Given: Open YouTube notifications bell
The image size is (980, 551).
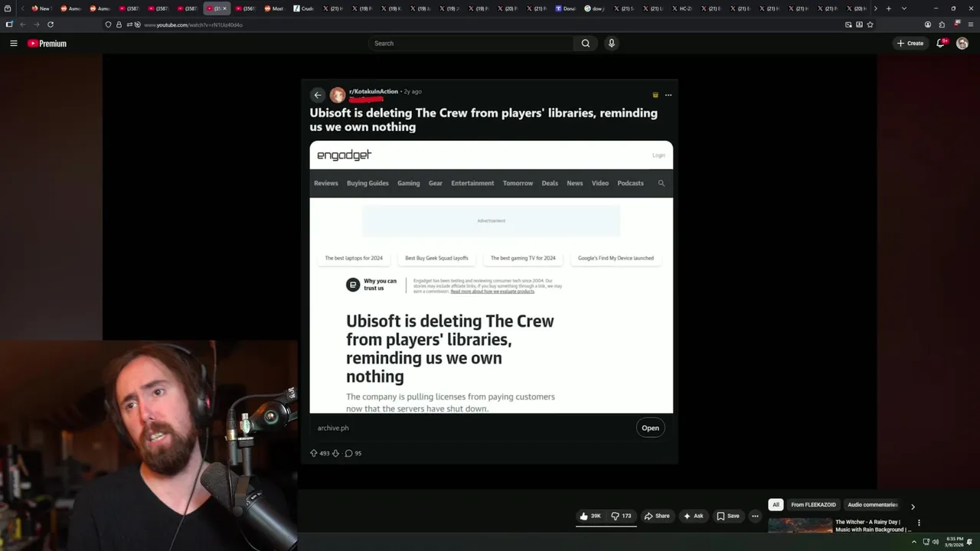Looking at the screenshot, I should coord(940,44).
